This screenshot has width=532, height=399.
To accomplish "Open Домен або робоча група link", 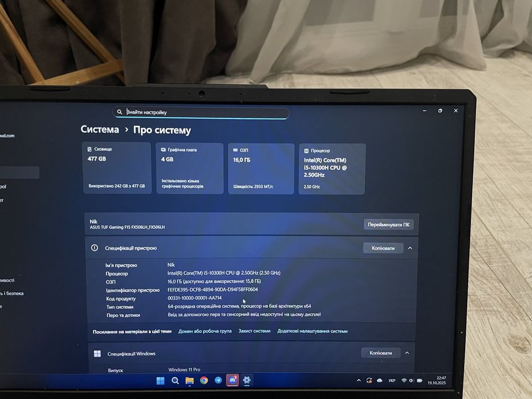I will [205, 331].
